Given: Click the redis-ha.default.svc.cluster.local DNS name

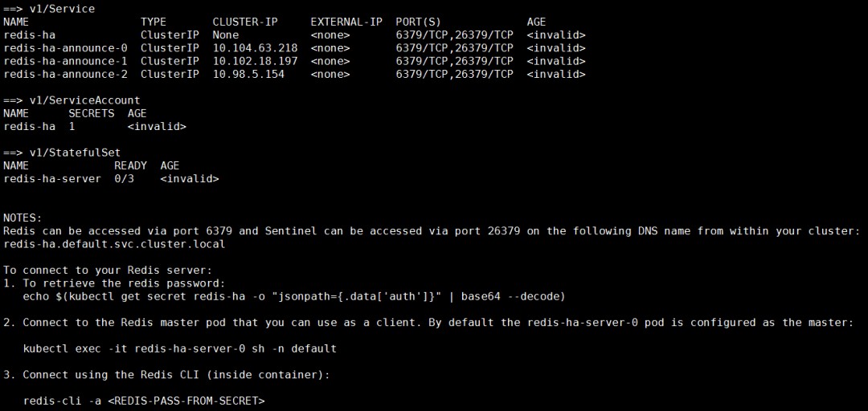Looking at the screenshot, I should pyautogui.click(x=114, y=244).
